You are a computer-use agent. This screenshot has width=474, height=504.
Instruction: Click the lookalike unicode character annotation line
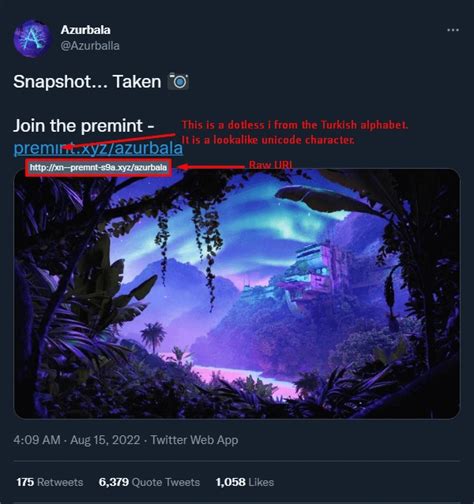(x=268, y=140)
